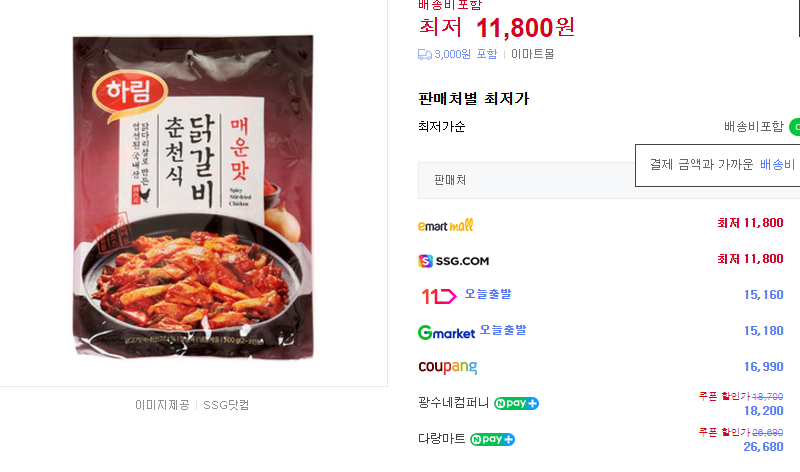This screenshot has width=800, height=472.
Task: Toggle the 배송비포함 switch
Action: tap(794, 127)
